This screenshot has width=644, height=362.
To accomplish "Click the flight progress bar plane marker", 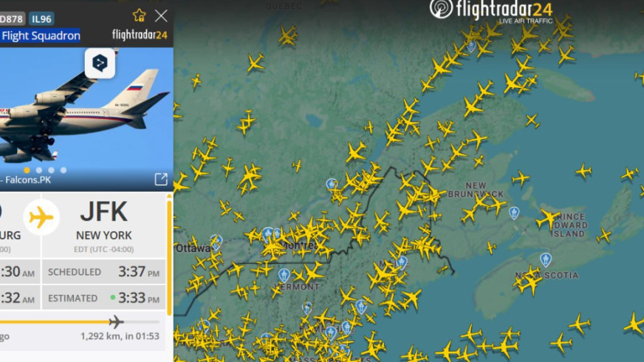I will [116, 321].
